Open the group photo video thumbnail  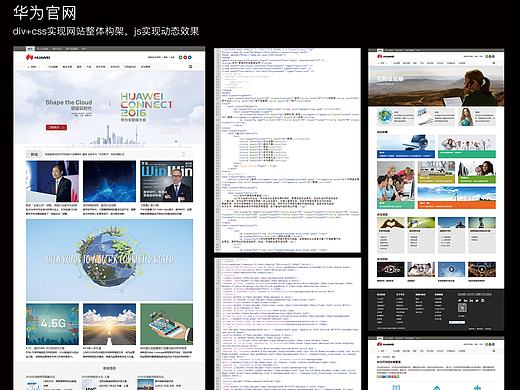pyautogui.click(x=421, y=269)
